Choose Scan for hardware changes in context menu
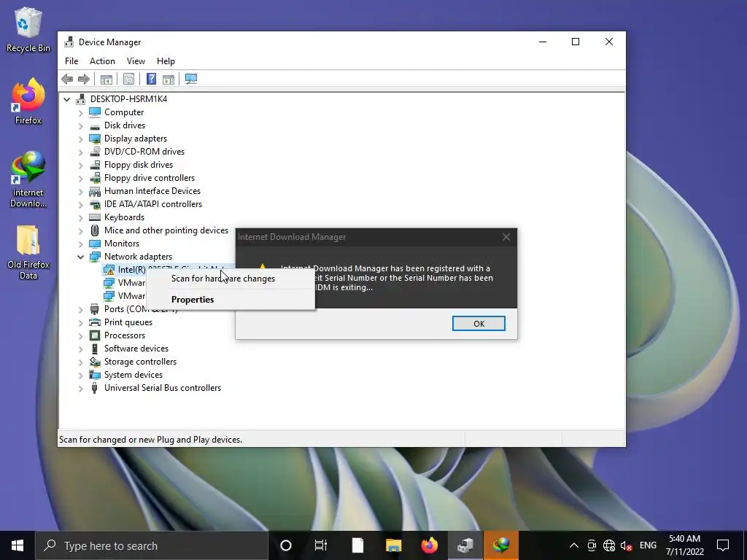The width and height of the screenshot is (747, 560). [231, 279]
